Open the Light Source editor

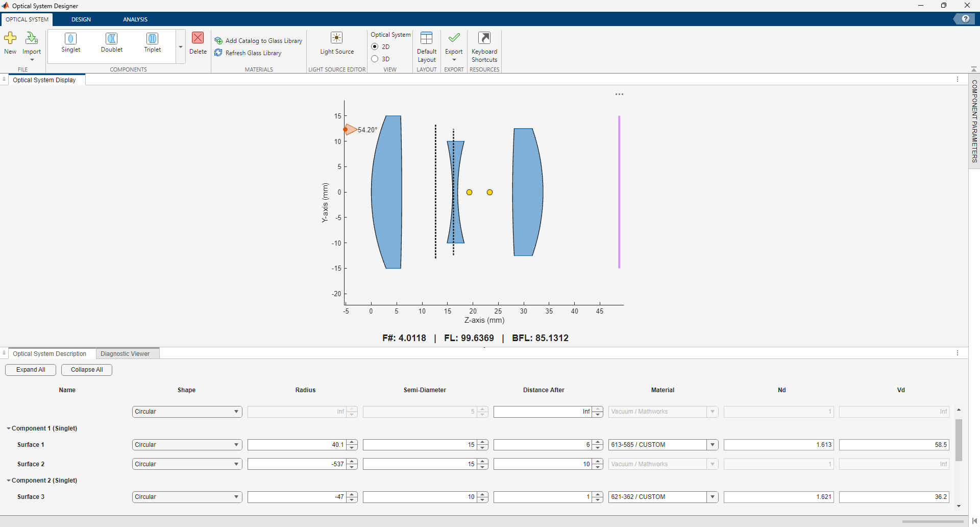click(336, 43)
